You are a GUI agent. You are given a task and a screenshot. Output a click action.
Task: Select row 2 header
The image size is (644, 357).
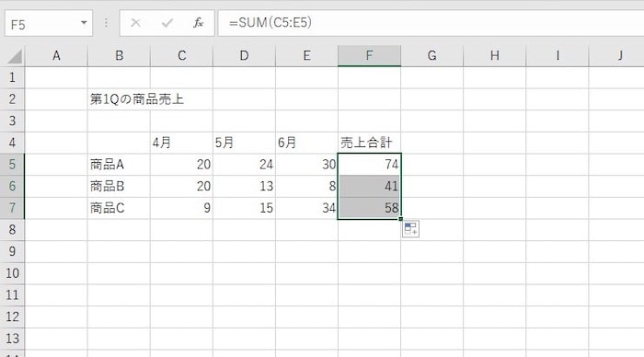(12, 99)
